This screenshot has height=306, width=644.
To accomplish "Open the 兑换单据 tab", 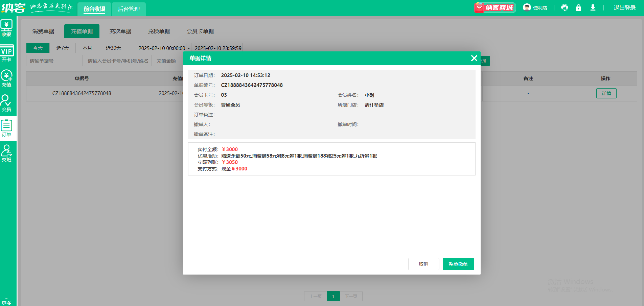I will [x=159, y=31].
